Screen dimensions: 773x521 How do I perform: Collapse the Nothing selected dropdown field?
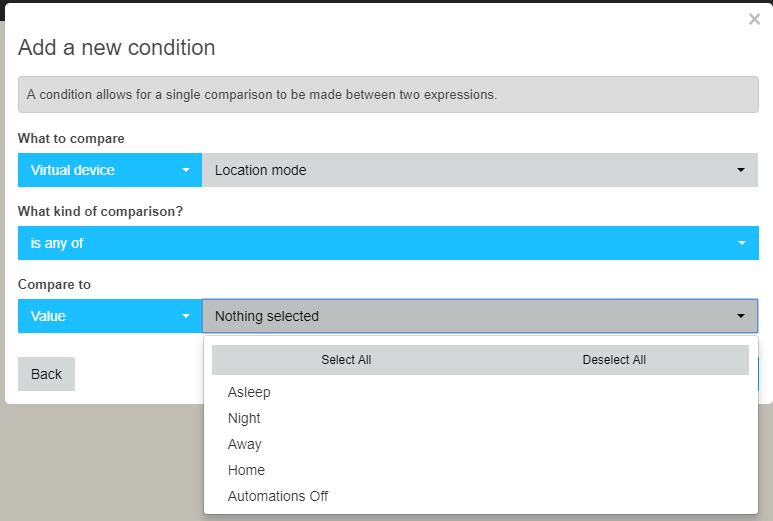coord(480,316)
